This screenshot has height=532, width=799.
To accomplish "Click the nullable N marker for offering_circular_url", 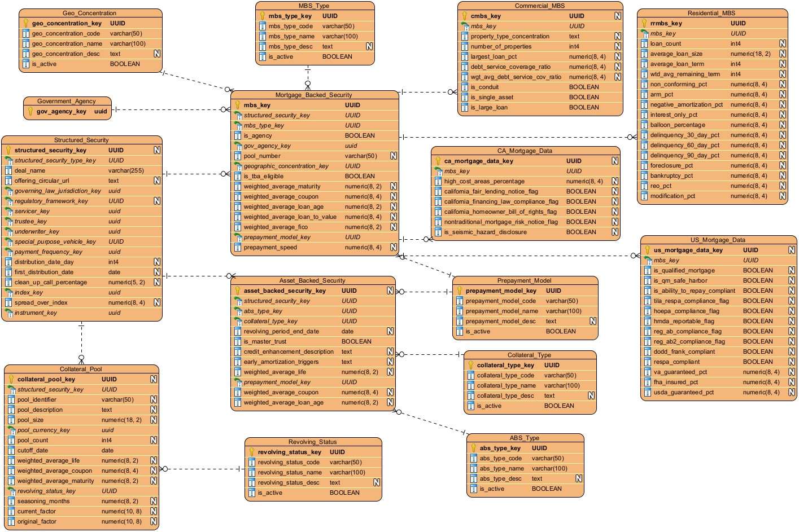I will (x=156, y=181).
